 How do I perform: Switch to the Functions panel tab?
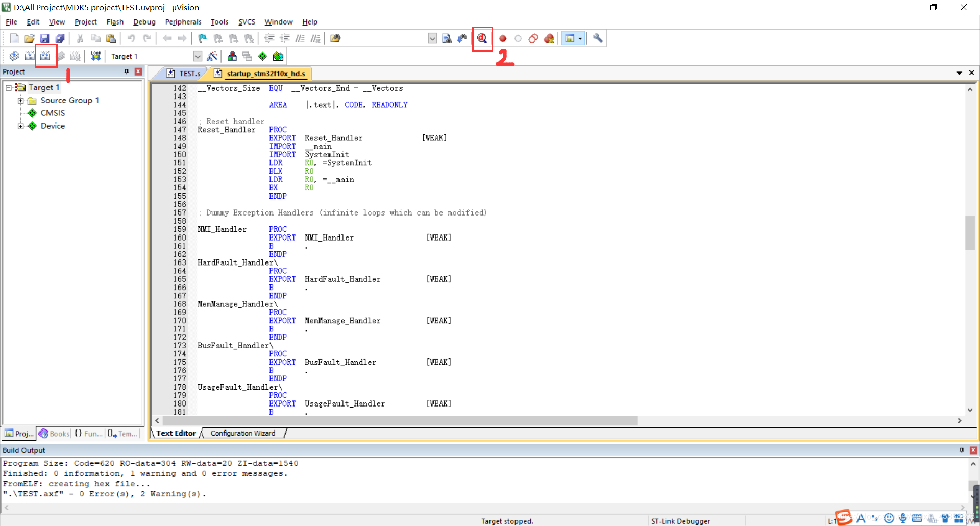pyautogui.click(x=88, y=434)
